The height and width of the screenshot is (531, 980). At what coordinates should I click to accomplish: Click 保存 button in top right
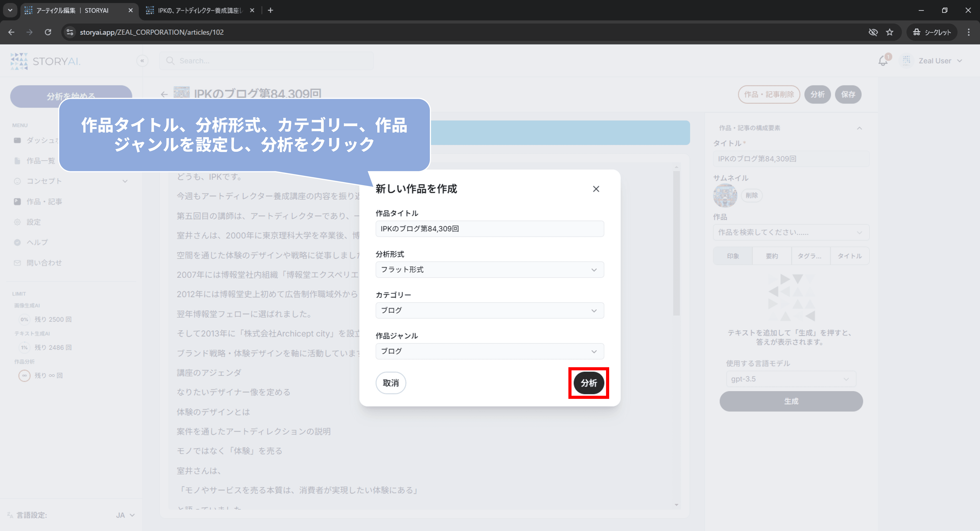coord(848,94)
